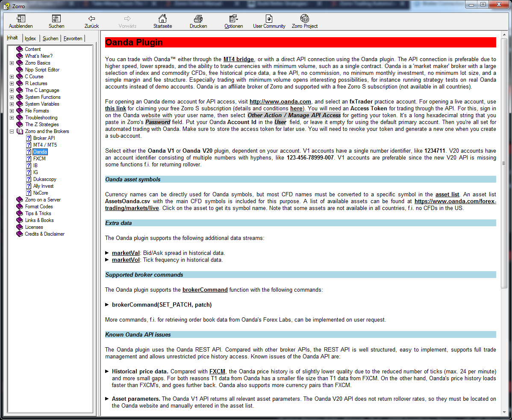Click Zorro window title icon
The width and height of the screenshot is (512, 420).
click(6, 6)
